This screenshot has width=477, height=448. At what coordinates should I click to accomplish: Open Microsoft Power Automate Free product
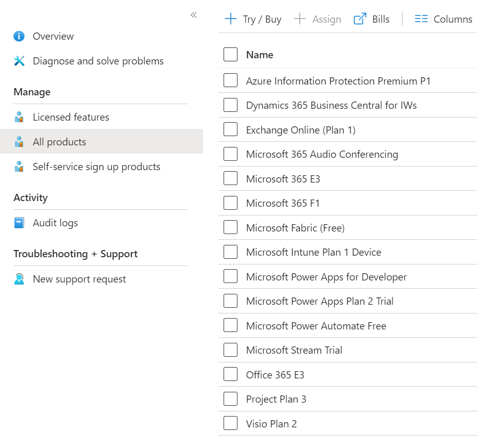316,326
